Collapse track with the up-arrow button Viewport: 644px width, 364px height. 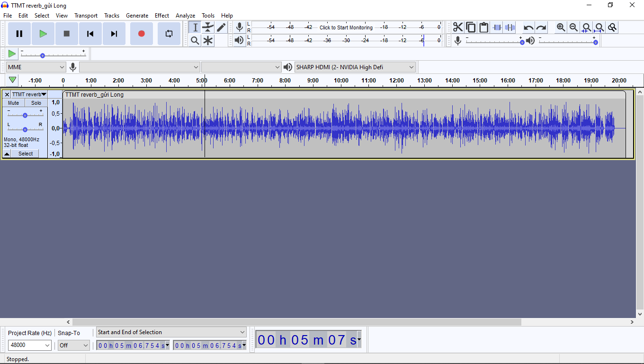[7, 154]
